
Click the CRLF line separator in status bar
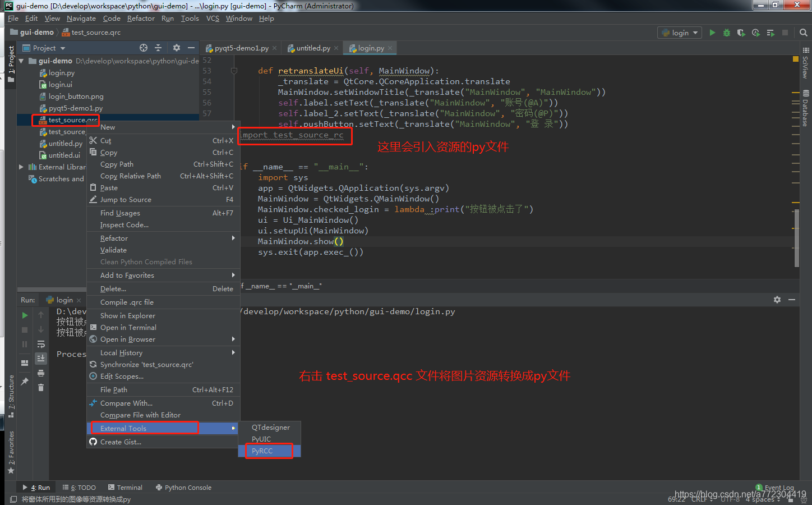click(x=702, y=499)
